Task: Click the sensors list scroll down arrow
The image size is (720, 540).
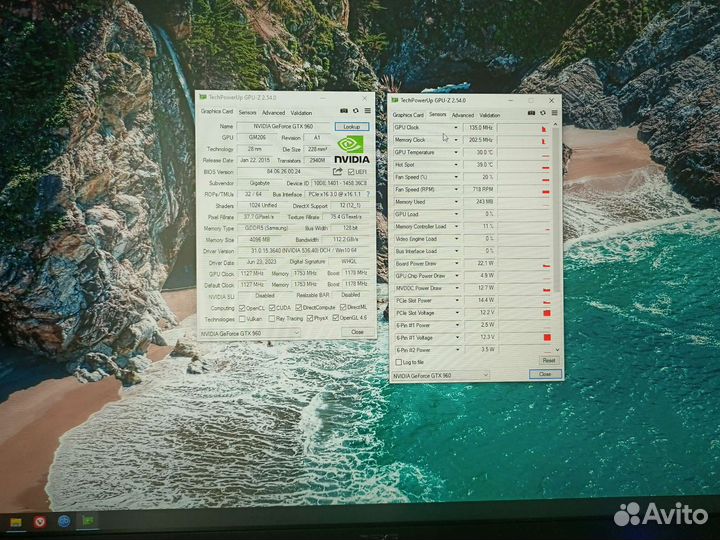Action: [x=557, y=349]
